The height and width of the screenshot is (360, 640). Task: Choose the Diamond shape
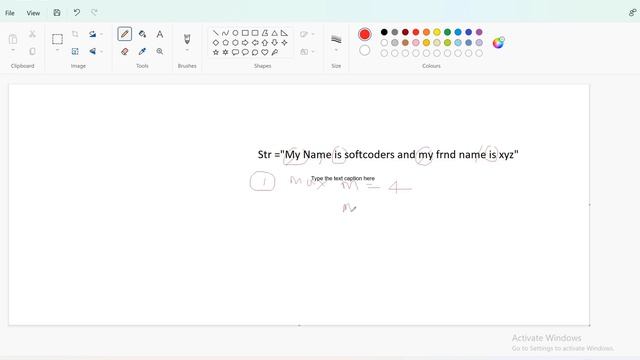[216, 42]
